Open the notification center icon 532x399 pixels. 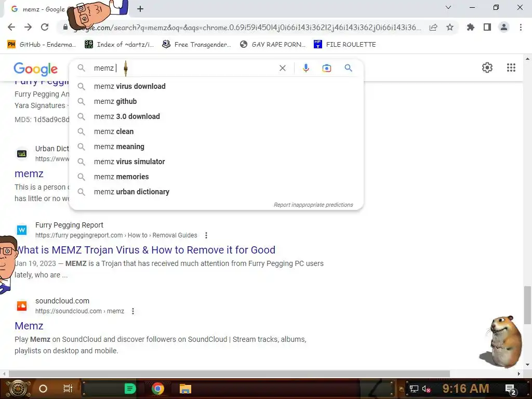coord(511,390)
